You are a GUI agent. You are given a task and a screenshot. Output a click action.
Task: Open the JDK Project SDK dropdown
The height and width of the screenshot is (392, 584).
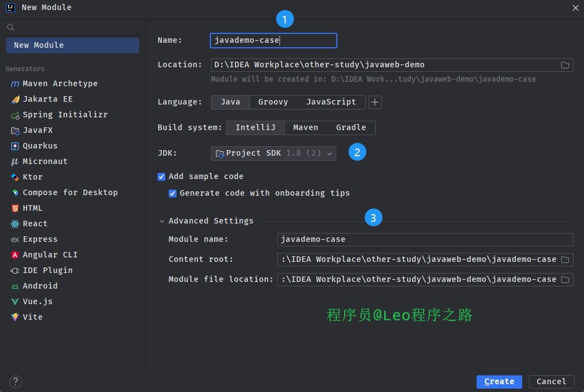pos(273,153)
